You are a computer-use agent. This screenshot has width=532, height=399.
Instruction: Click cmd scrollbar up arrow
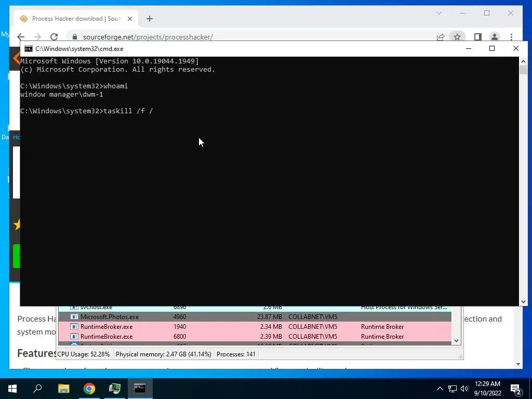(523, 61)
